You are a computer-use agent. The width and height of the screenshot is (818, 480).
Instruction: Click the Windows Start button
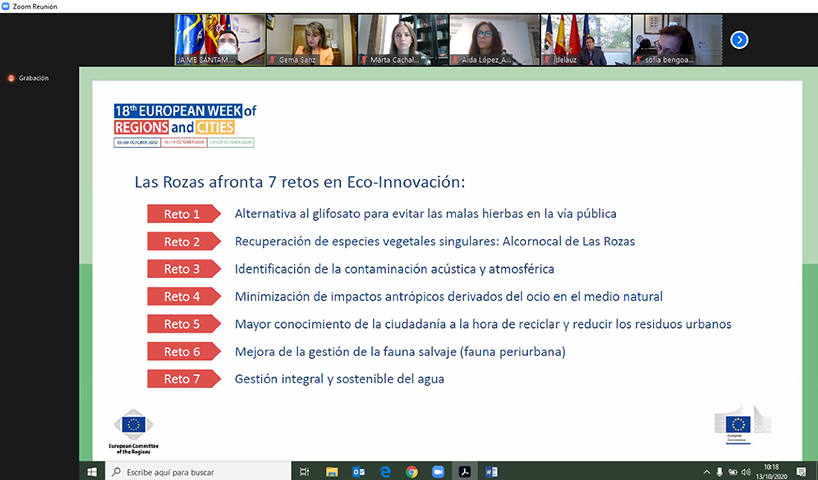[92, 471]
